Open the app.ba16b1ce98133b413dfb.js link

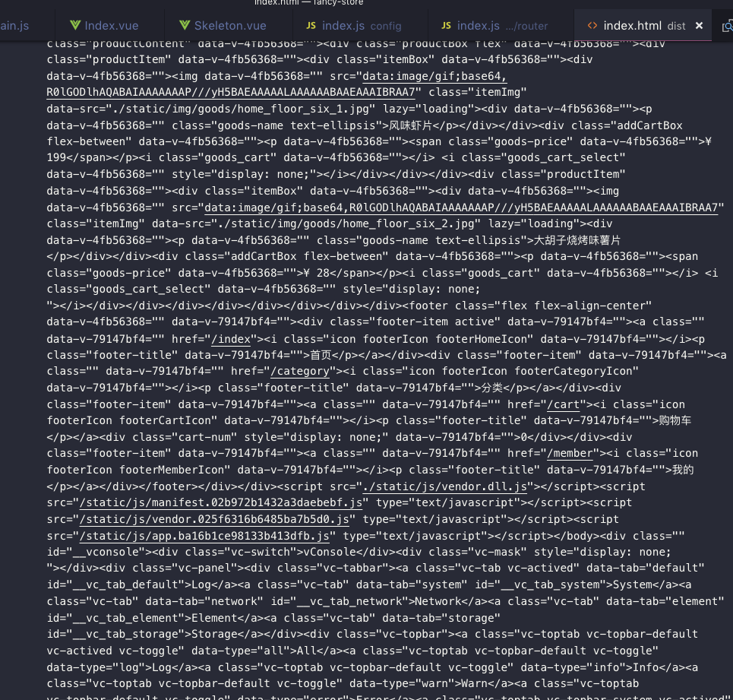click(x=204, y=535)
